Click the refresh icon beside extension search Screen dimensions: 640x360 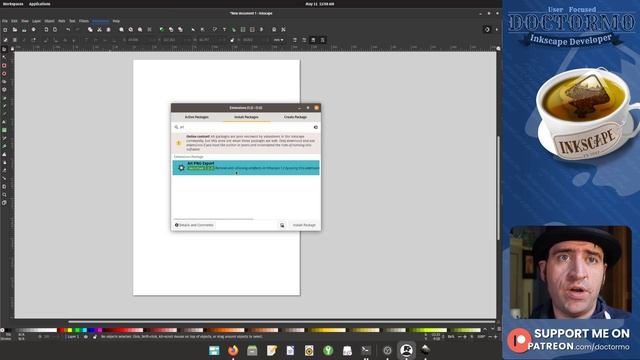pos(316,127)
